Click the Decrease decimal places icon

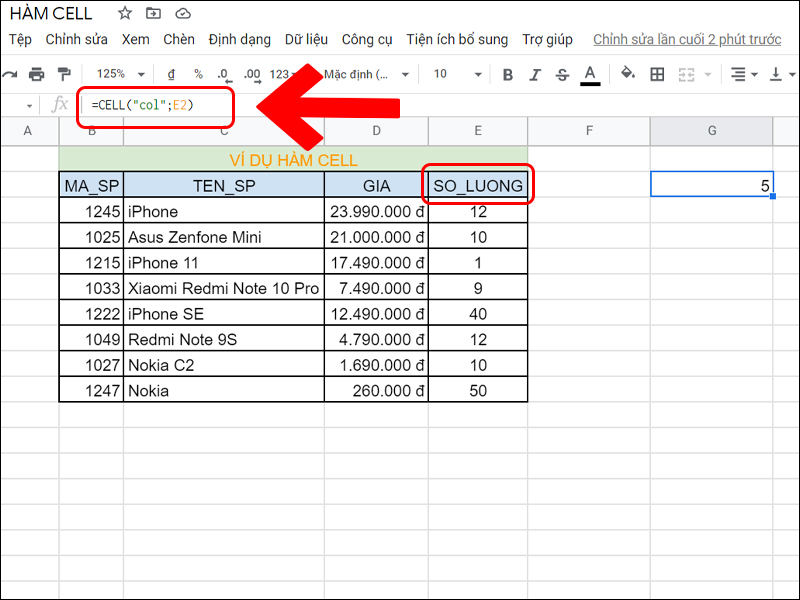pos(224,74)
